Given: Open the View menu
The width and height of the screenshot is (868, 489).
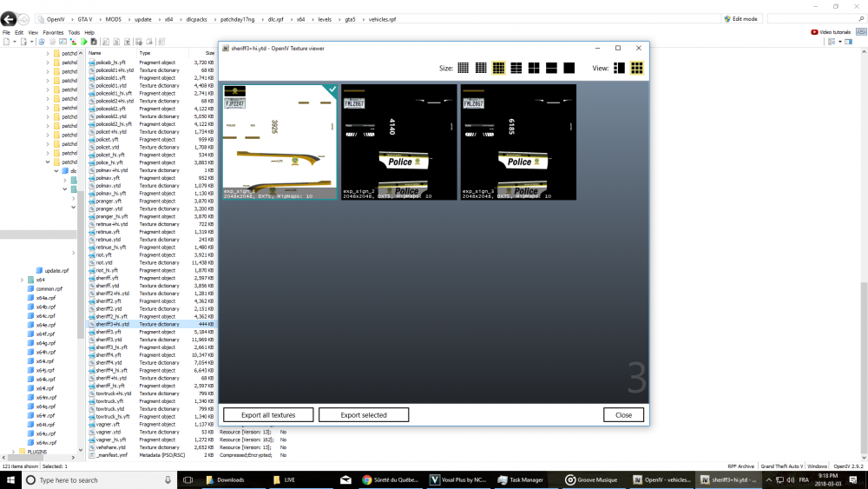Looking at the screenshot, I should [x=33, y=33].
